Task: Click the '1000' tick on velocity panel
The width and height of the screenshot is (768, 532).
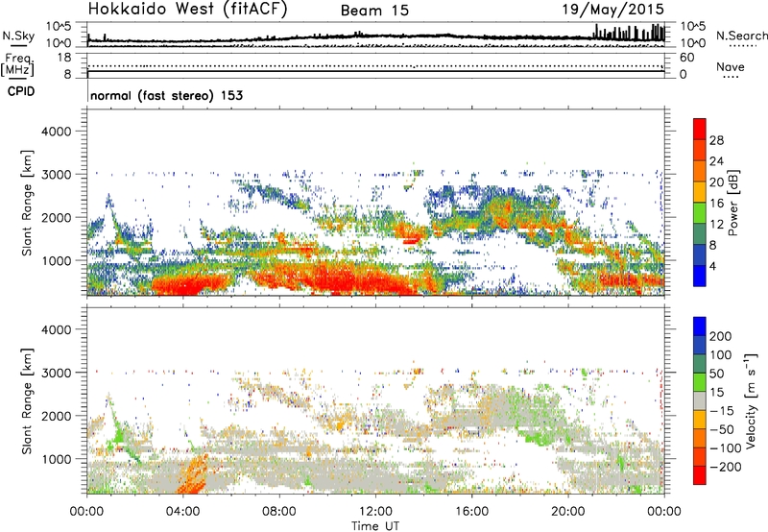Action: (56, 459)
